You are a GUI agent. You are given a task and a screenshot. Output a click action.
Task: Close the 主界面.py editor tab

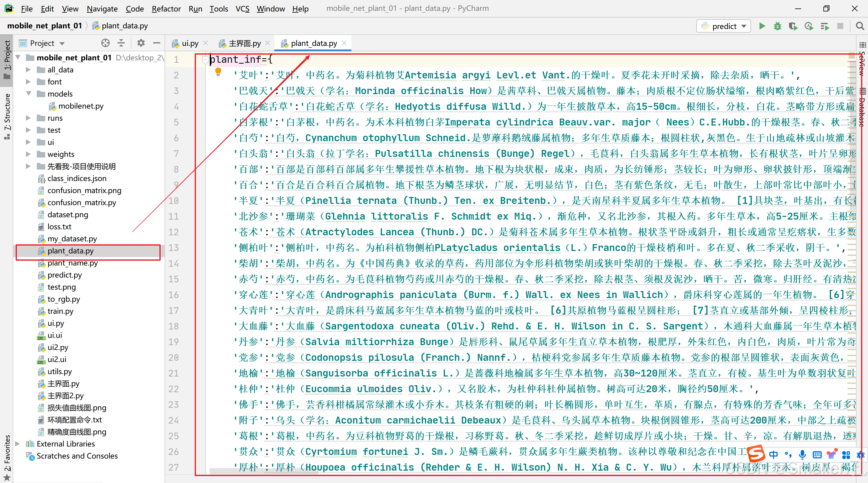[268, 43]
